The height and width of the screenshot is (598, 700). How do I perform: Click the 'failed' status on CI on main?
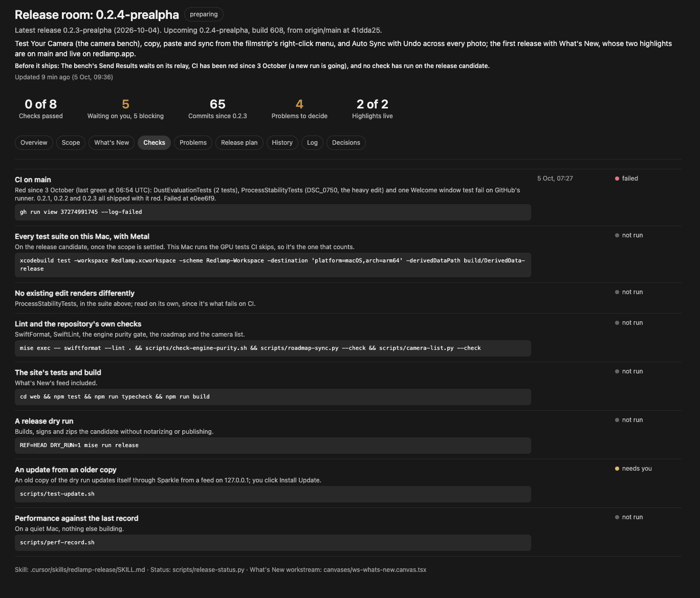pyautogui.click(x=627, y=179)
